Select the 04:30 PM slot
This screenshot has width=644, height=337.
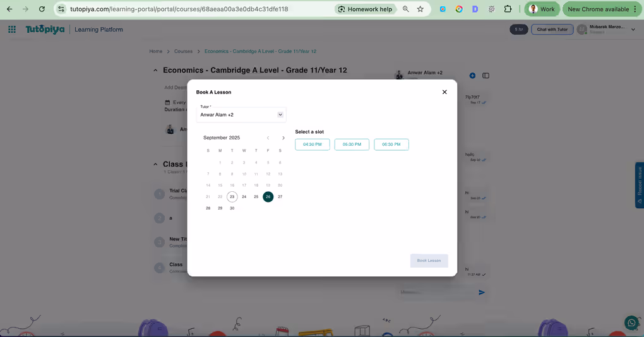[312, 145]
